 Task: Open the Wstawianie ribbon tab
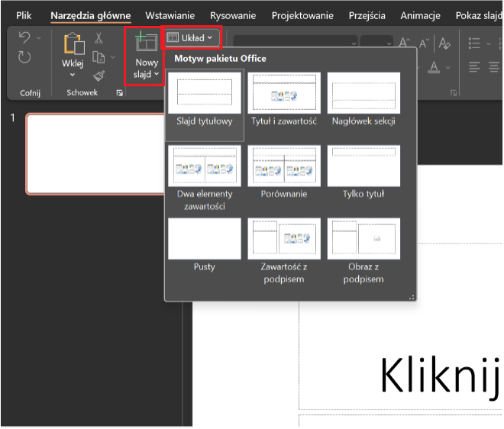point(170,15)
